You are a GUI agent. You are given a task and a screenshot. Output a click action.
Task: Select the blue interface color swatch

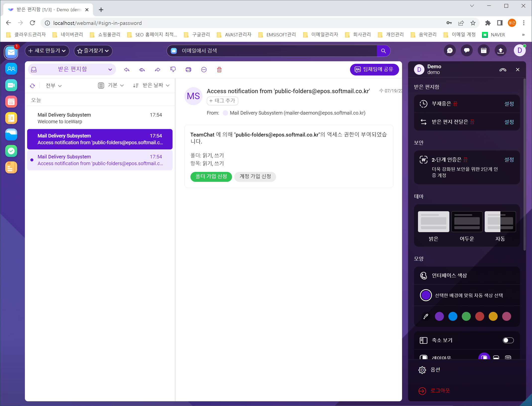453,316
